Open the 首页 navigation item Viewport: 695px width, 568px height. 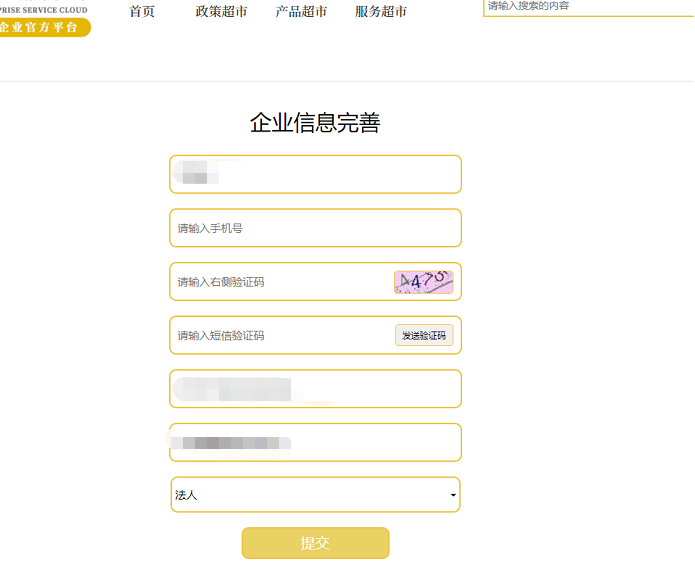[142, 12]
